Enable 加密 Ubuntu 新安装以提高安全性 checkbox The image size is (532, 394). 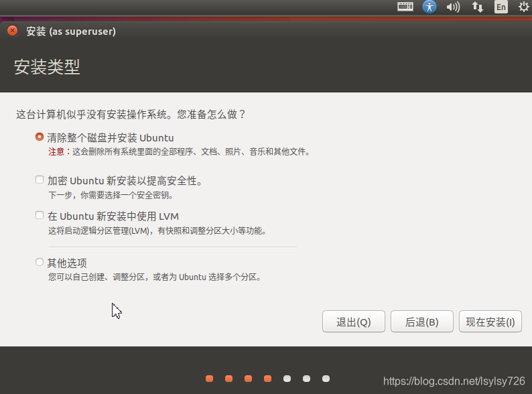tap(40, 180)
